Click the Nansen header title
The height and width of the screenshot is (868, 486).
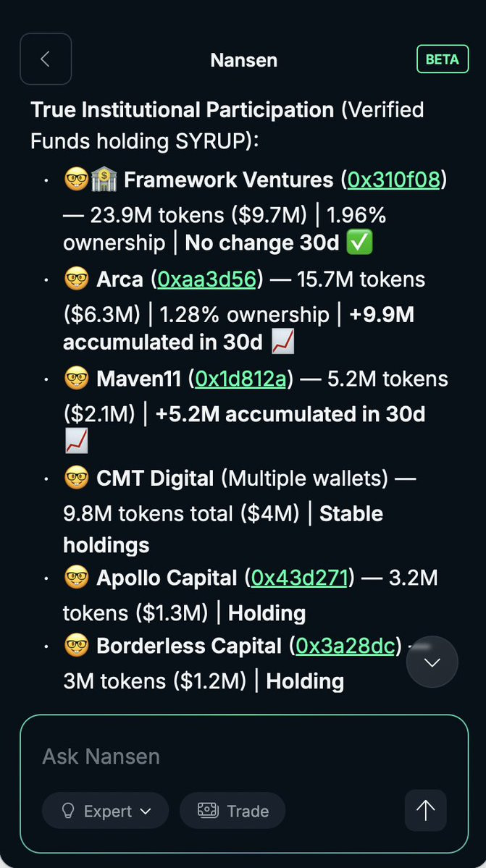(x=243, y=59)
